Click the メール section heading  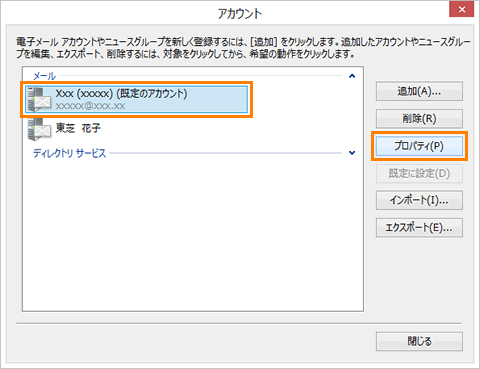(44, 76)
